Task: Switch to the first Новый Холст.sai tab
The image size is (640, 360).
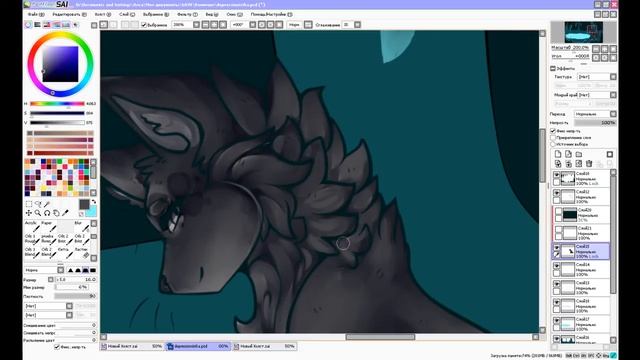Action: point(132,346)
